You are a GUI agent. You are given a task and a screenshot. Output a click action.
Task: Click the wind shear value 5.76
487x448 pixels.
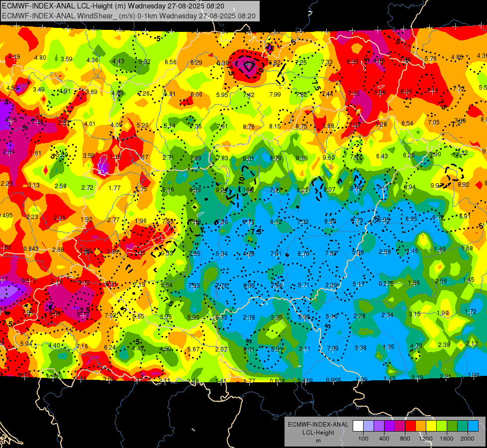point(431,58)
